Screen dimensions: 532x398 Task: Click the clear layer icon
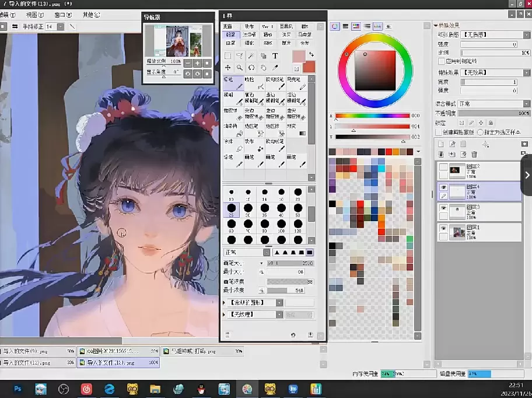pos(463,155)
